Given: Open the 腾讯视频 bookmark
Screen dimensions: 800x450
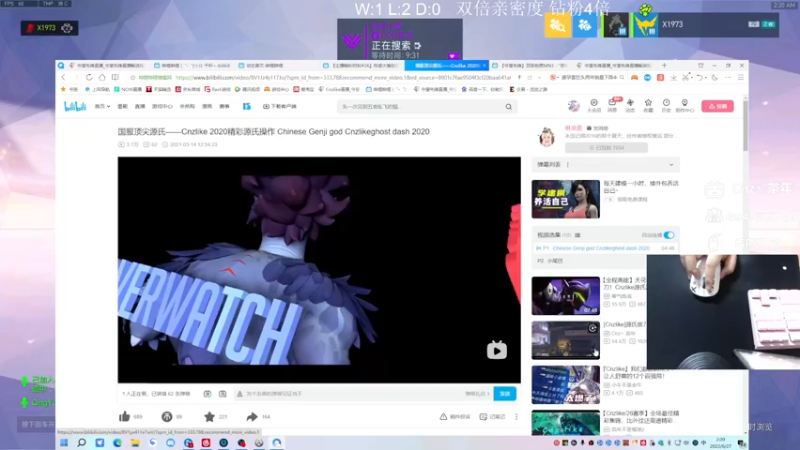Looking at the screenshot, I should [247, 89].
